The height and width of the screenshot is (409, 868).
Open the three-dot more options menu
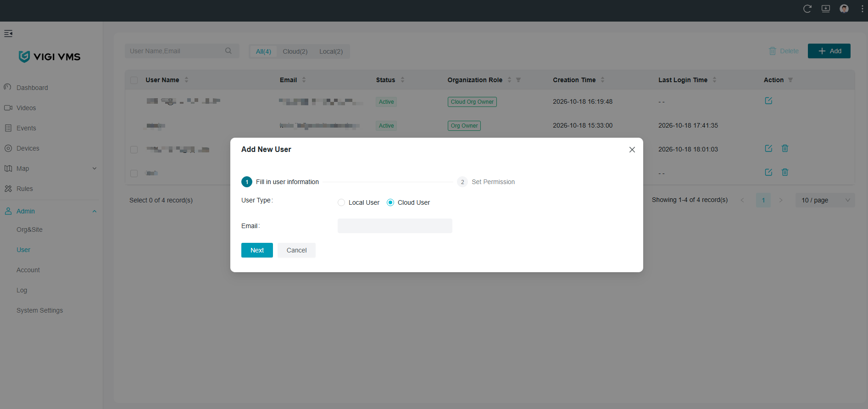862,9
